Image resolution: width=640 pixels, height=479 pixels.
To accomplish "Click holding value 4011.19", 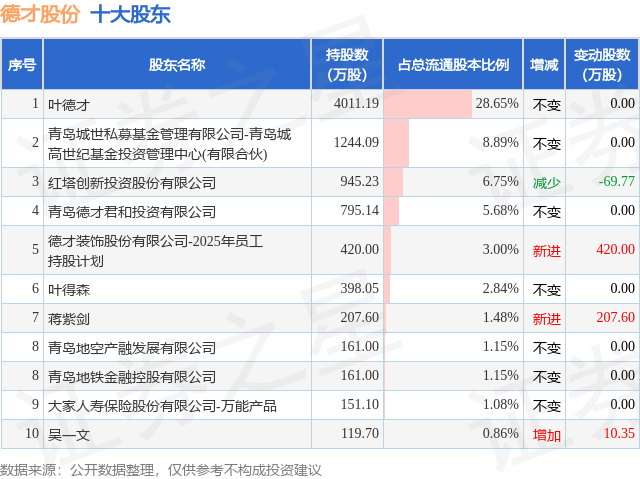I will click(356, 103).
